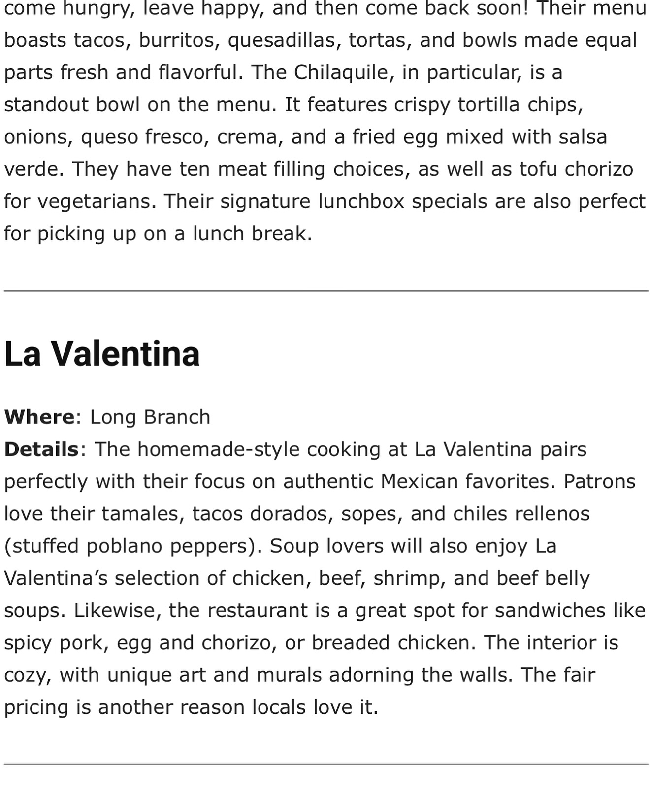Click the bold Where label
The width and height of the screenshot is (650, 812).
tap(39, 417)
